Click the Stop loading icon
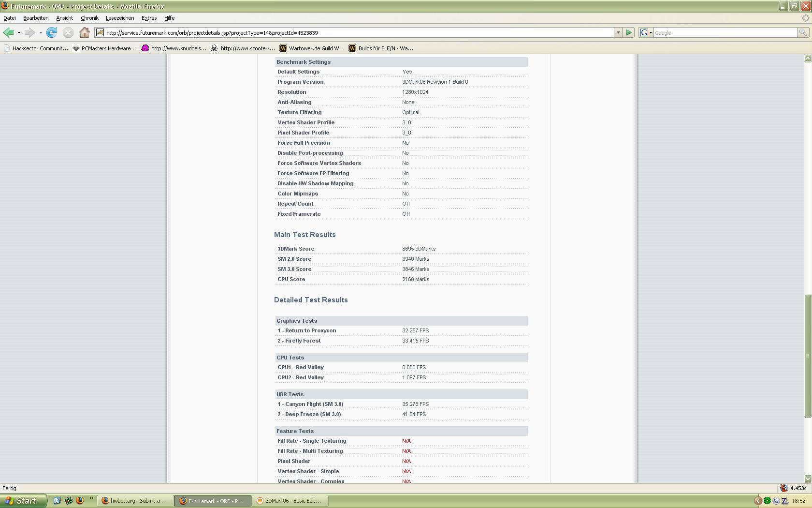This screenshot has height=508, width=812. tap(68, 33)
